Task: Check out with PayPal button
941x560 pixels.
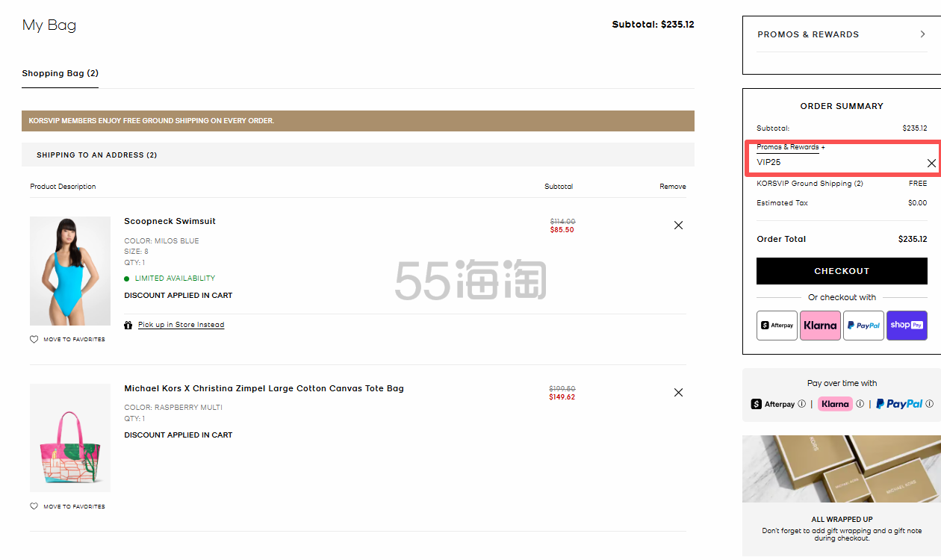Action: [x=863, y=326]
